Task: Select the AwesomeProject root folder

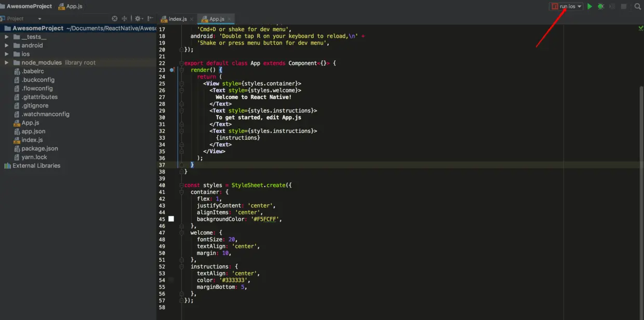Action: pos(78,28)
